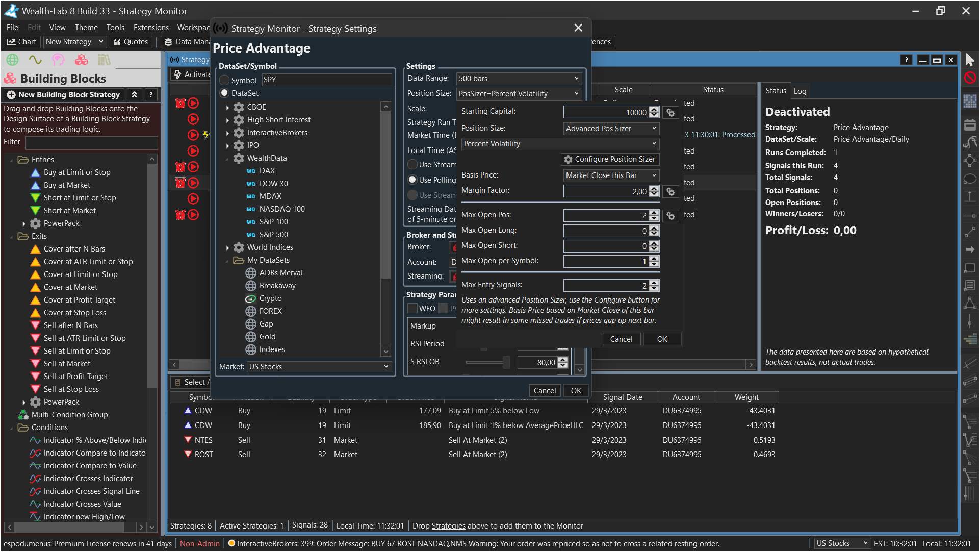Click the Building Block Strategy link

(111, 119)
